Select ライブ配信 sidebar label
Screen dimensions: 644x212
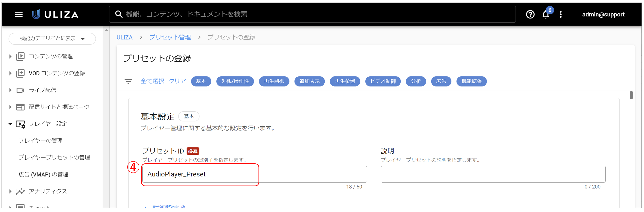click(x=42, y=90)
